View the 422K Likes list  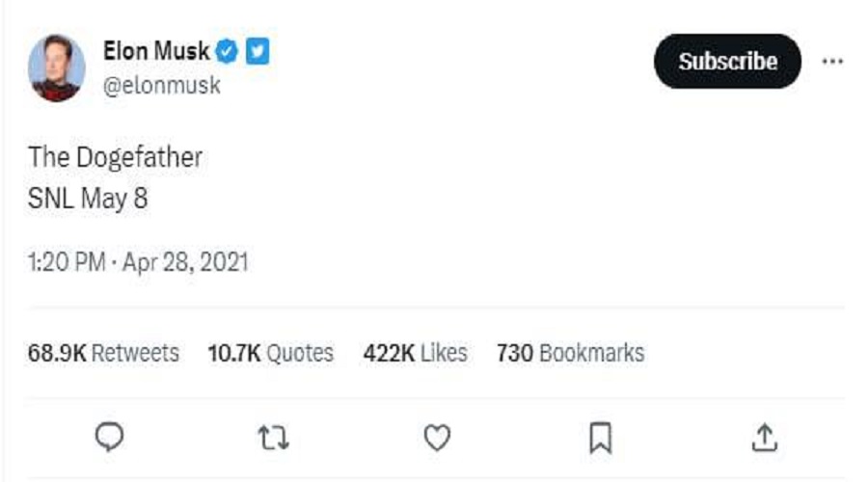[415, 353]
